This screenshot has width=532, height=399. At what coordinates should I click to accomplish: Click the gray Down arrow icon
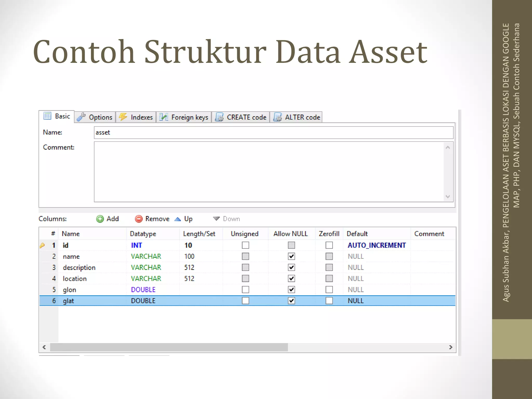click(216, 219)
